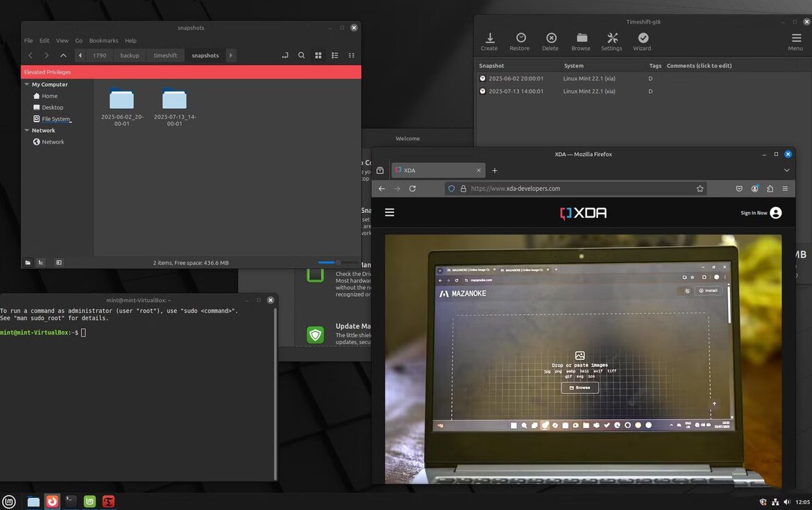Reload the XDA page in Firefox
This screenshot has width=812, height=510.
(412, 188)
